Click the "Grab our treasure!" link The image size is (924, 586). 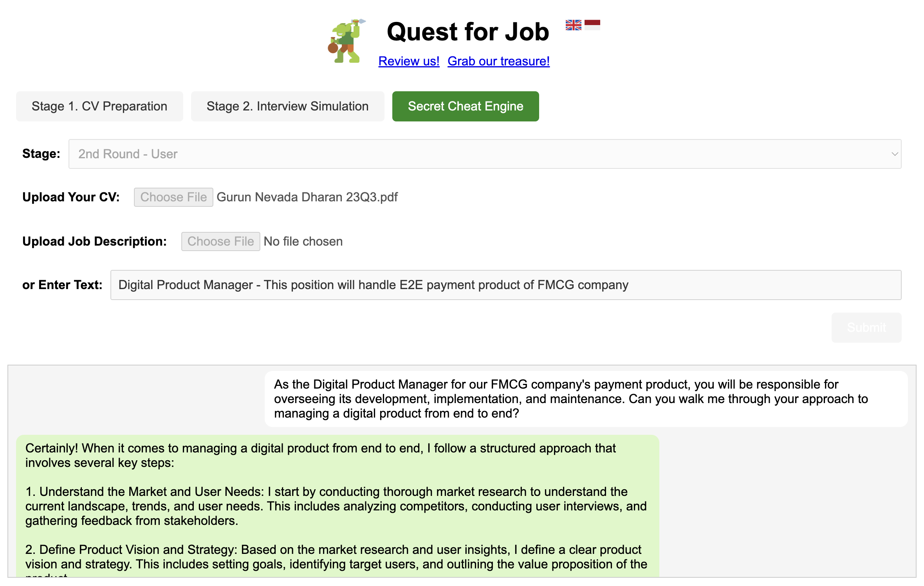coord(498,61)
